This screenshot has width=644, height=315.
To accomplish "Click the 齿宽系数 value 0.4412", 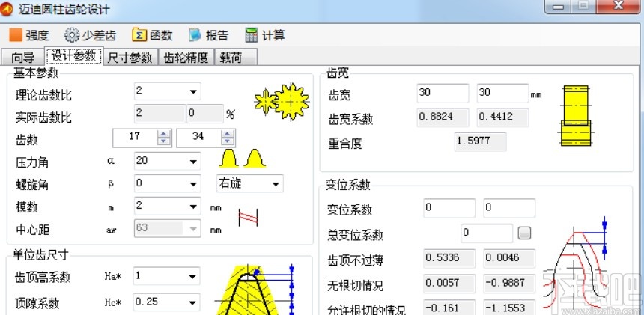I will [502, 117].
